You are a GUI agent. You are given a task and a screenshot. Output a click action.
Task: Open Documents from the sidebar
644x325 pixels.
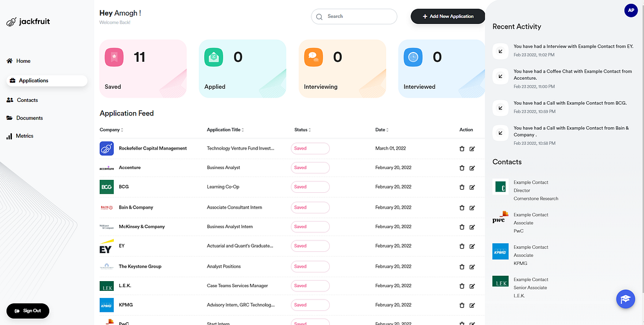(24, 118)
